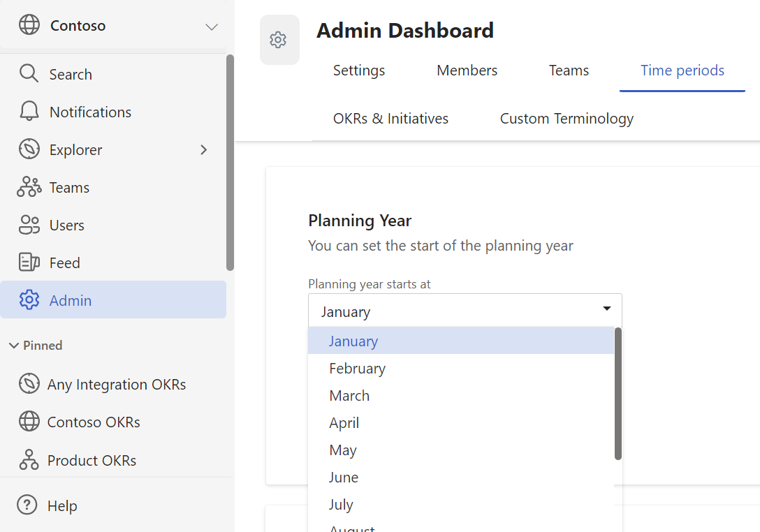
Task: Click the Admin gear icon in sidebar
Action: [x=29, y=300]
